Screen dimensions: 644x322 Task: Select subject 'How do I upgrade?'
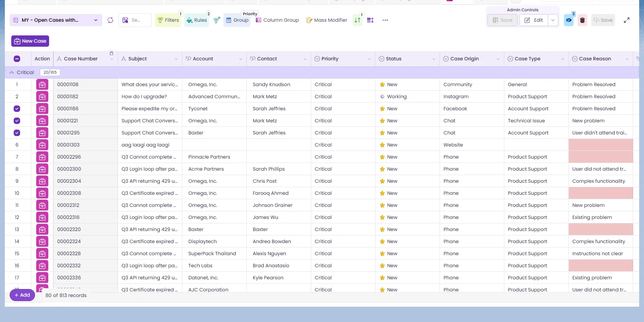click(144, 97)
